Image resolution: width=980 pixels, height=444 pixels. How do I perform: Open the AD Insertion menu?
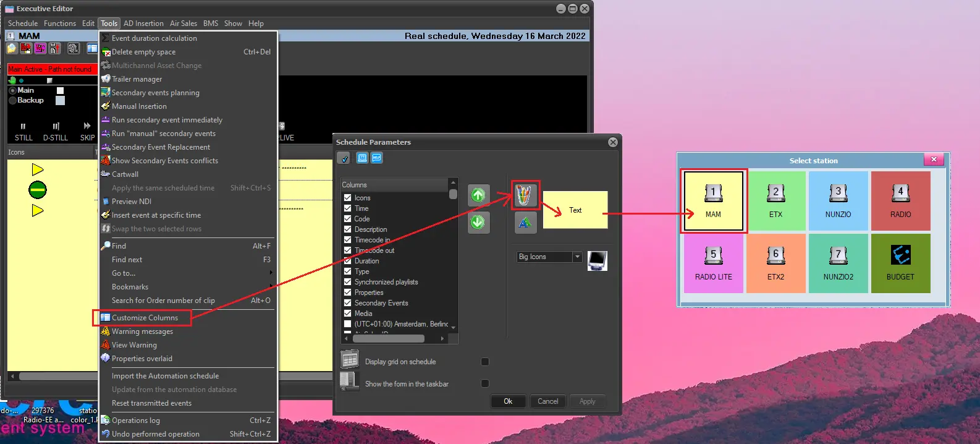coord(143,23)
